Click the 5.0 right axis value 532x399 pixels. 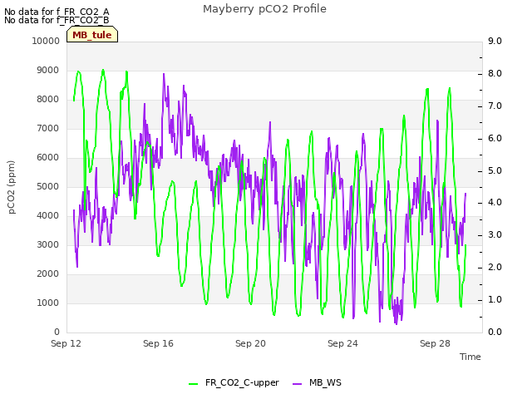(x=495, y=170)
